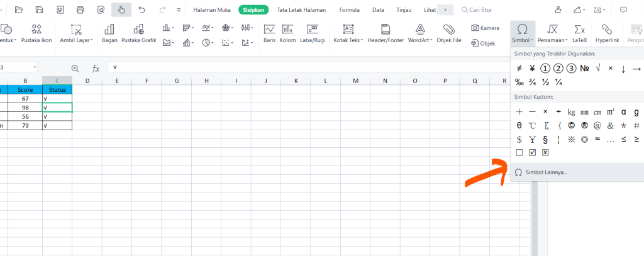Choose the area chart icon
Screen dimensions: 644x256
tap(169, 42)
